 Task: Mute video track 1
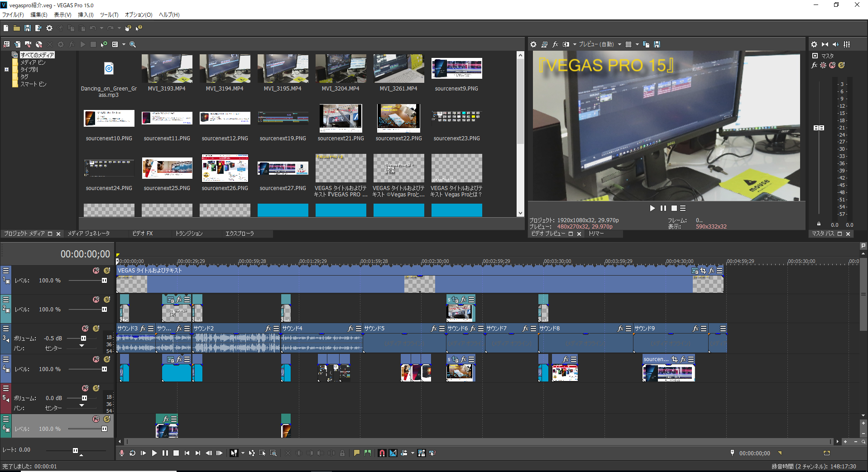(96, 271)
